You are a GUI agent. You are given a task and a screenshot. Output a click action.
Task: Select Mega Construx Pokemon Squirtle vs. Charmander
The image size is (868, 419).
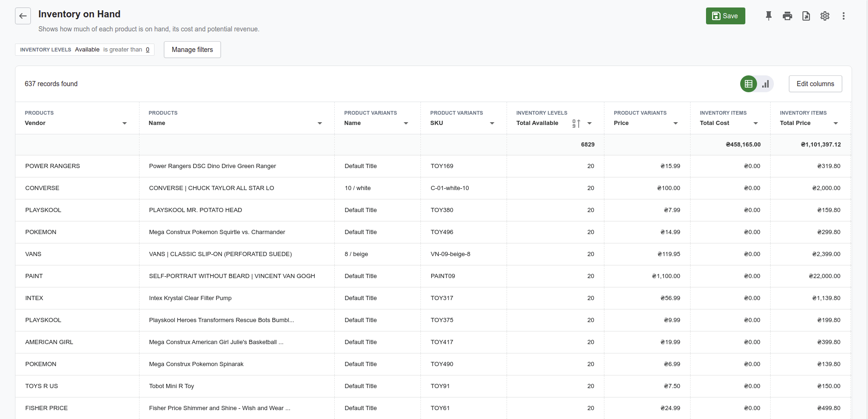pyautogui.click(x=217, y=232)
